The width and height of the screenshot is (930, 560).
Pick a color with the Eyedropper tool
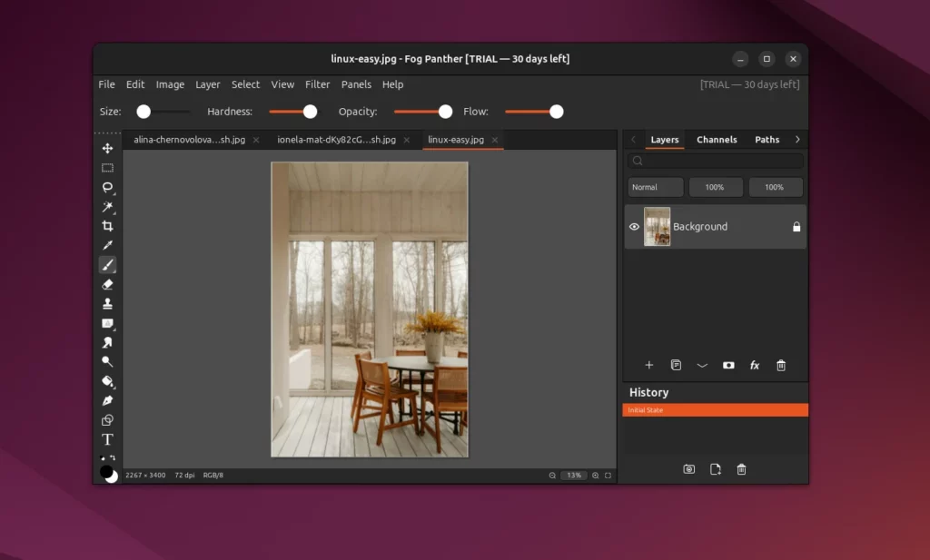tap(107, 245)
